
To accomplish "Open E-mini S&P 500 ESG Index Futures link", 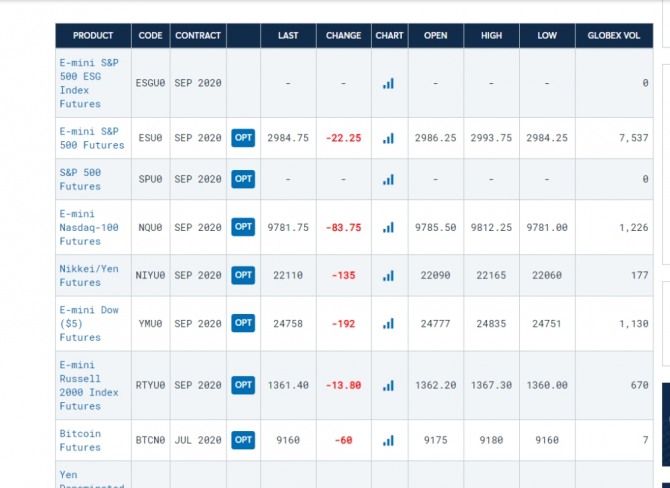I will [x=88, y=83].
